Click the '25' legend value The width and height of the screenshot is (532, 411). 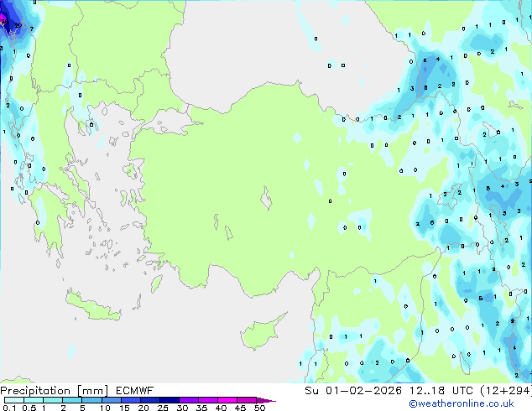(x=163, y=408)
